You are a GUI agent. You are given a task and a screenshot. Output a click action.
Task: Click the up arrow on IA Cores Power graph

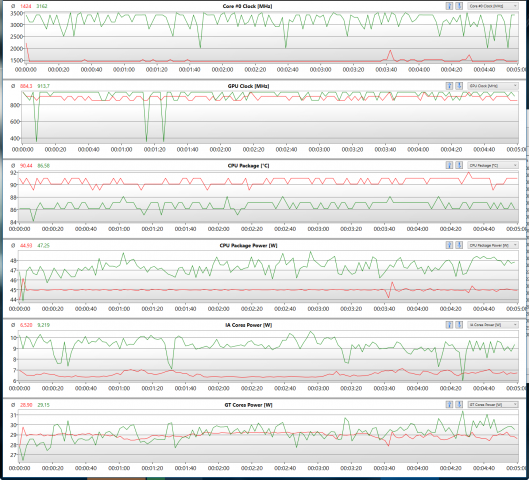pos(449,325)
